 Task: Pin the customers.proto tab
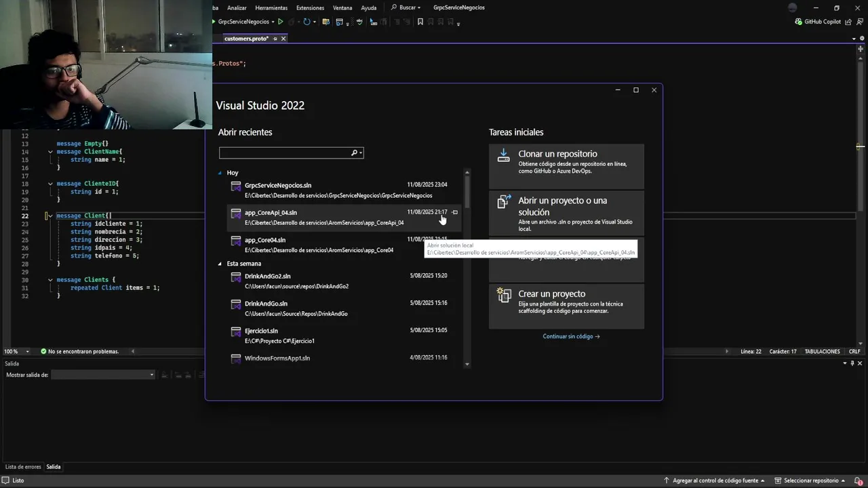(x=275, y=39)
